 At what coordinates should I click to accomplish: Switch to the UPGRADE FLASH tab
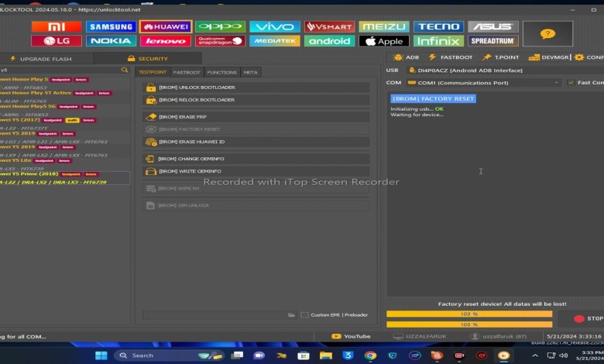(x=46, y=59)
